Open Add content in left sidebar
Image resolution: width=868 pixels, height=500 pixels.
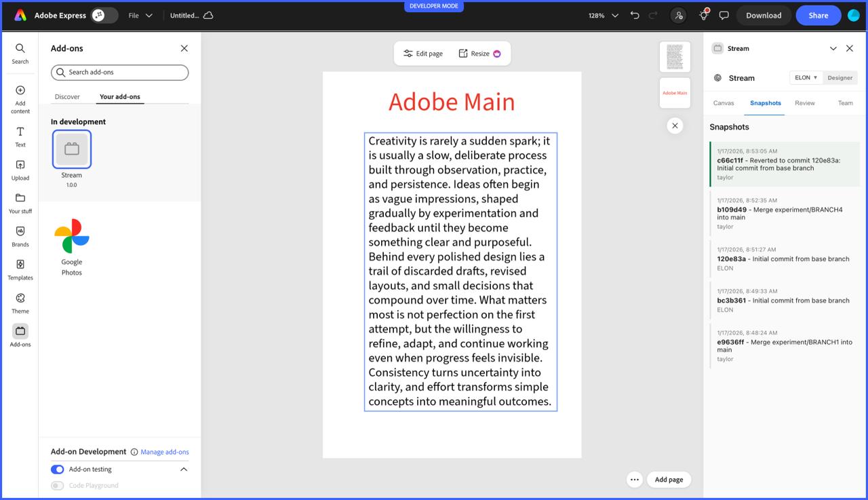(20, 99)
